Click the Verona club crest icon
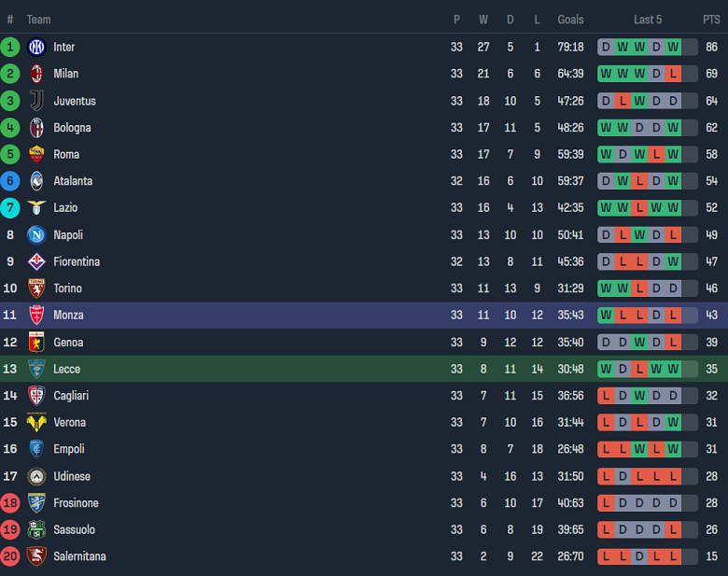The image size is (728, 576). tap(36, 423)
